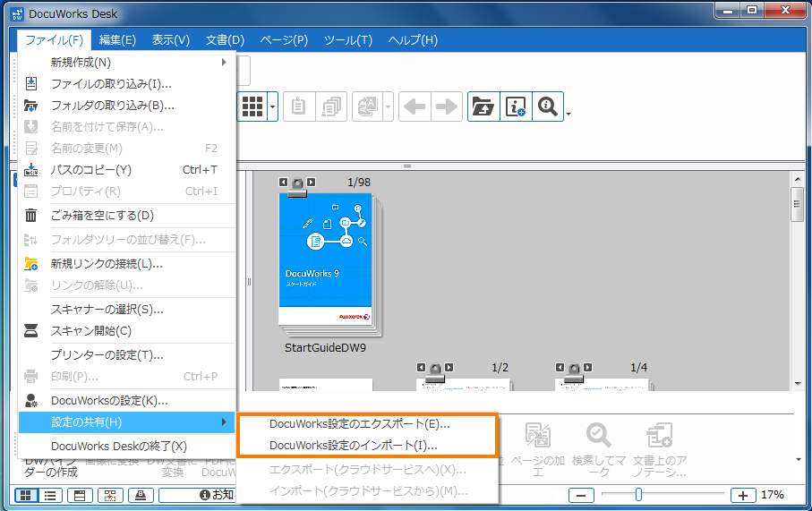Open the ページ(P) menu
This screenshot has width=812, height=511.
284,40
